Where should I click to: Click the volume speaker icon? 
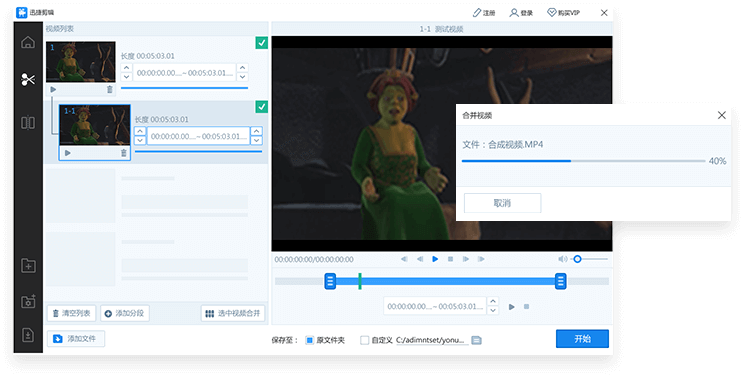[563, 259]
